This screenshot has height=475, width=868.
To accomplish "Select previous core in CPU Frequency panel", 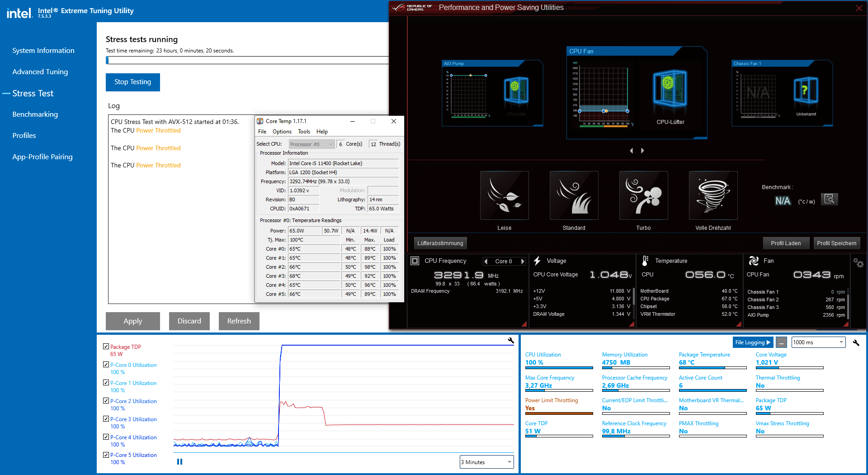I will coord(486,261).
